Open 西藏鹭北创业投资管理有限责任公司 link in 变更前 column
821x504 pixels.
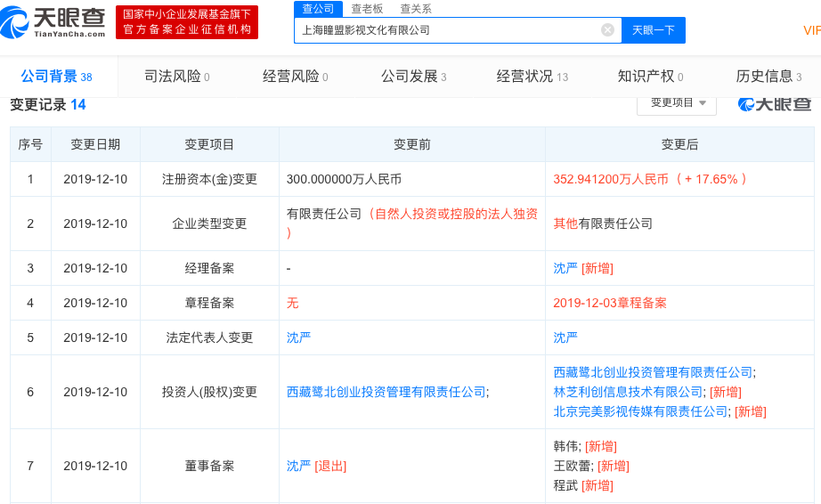[386, 392]
